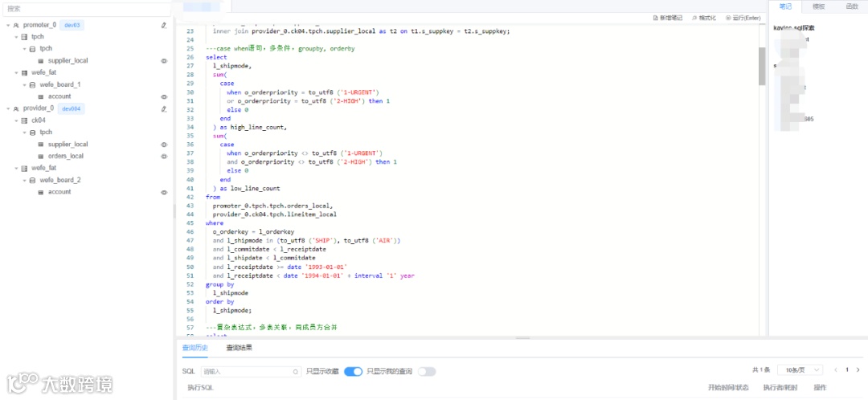Switch to the 函数 tab
The image size is (868, 400).
(851, 6)
